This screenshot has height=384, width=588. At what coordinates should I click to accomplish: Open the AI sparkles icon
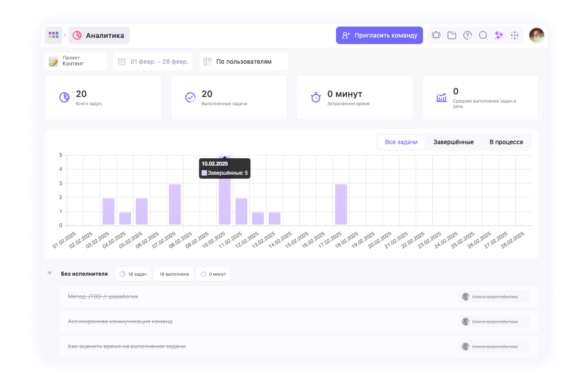(x=499, y=35)
